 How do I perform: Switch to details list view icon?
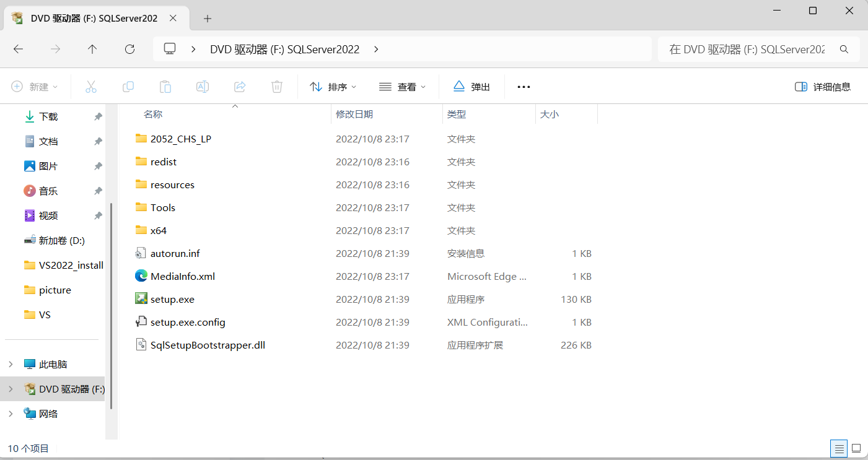point(839,448)
